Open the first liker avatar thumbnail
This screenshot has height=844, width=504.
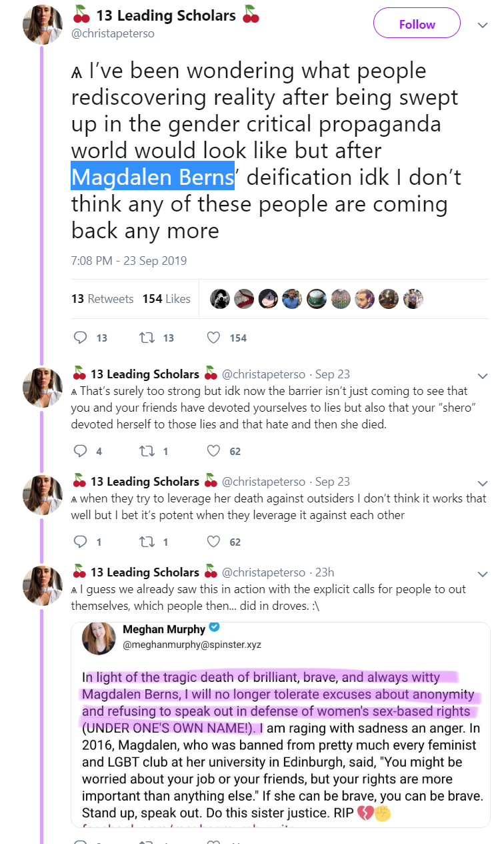(220, 299)
